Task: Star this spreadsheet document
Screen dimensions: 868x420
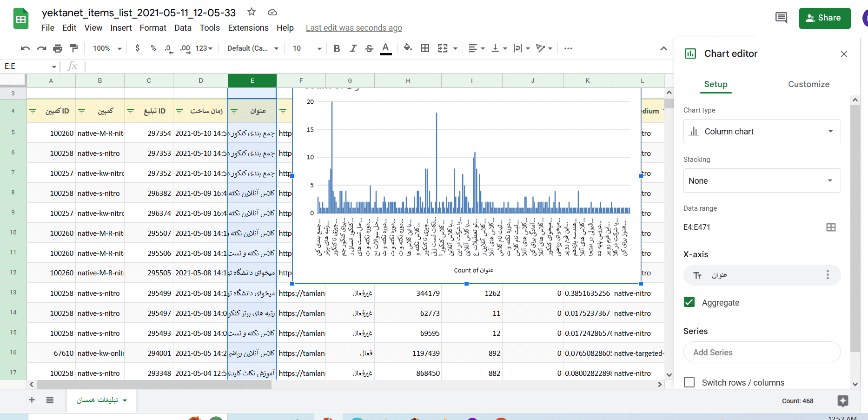Action: click(252, 12)
